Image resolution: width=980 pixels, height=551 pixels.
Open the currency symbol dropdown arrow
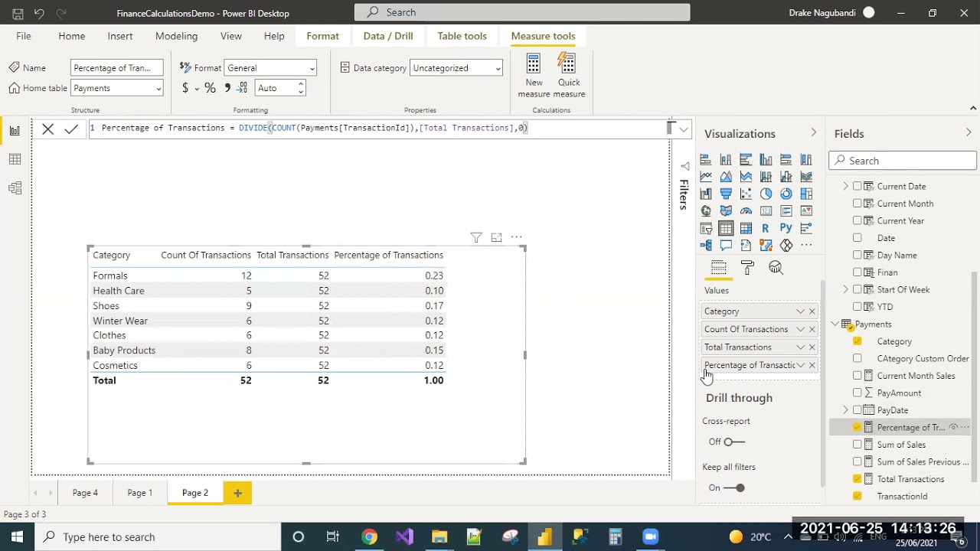pos(197,89)
